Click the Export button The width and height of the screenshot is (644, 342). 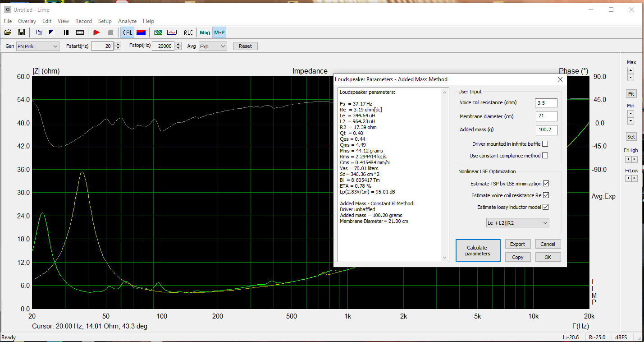coord(518,244)
